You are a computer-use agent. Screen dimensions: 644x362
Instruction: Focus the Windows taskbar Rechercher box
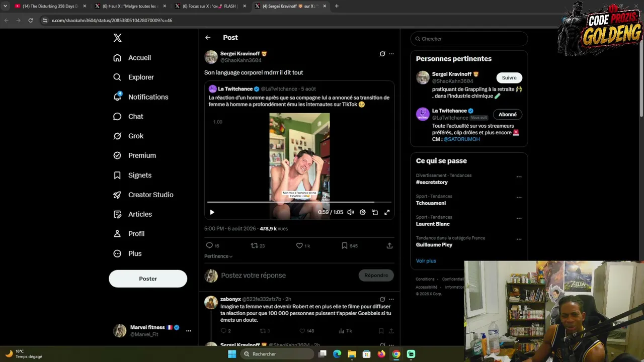tap(277, 354)
